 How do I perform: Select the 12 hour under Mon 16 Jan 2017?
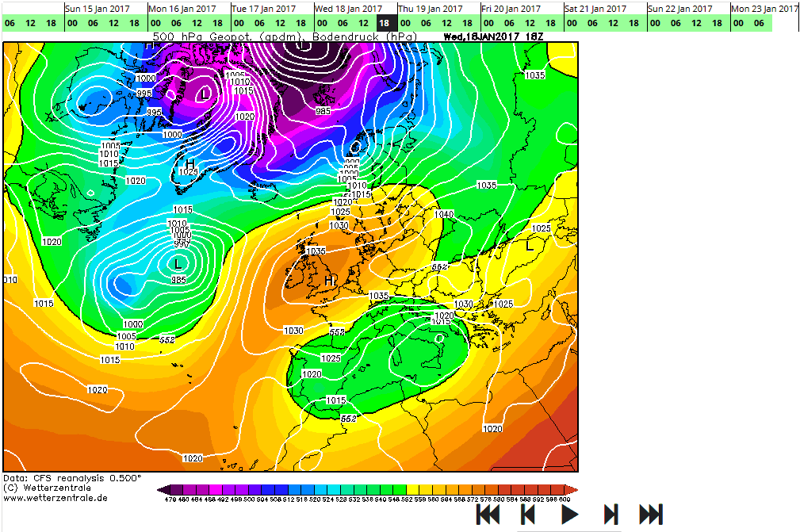click(197, 23)
